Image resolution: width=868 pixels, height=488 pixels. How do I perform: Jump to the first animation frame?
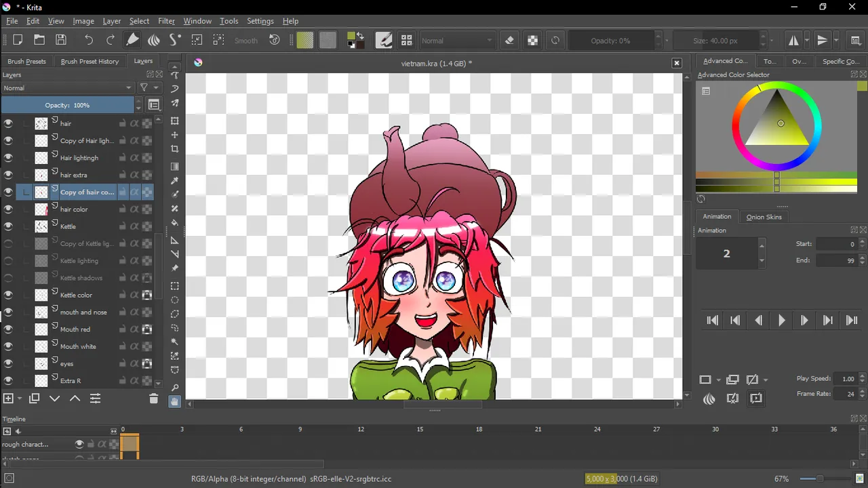[x=713, y=321]
